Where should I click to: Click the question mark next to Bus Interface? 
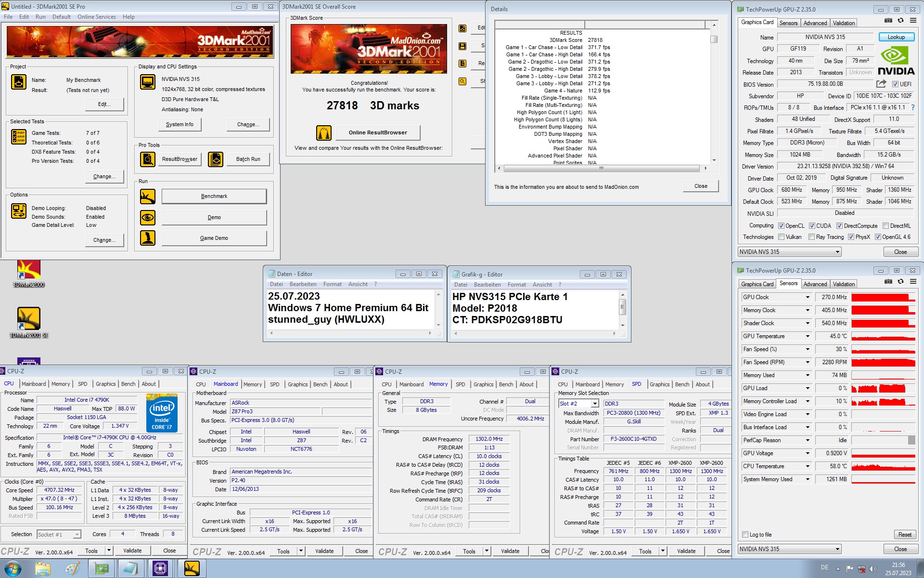coord(913,107)
